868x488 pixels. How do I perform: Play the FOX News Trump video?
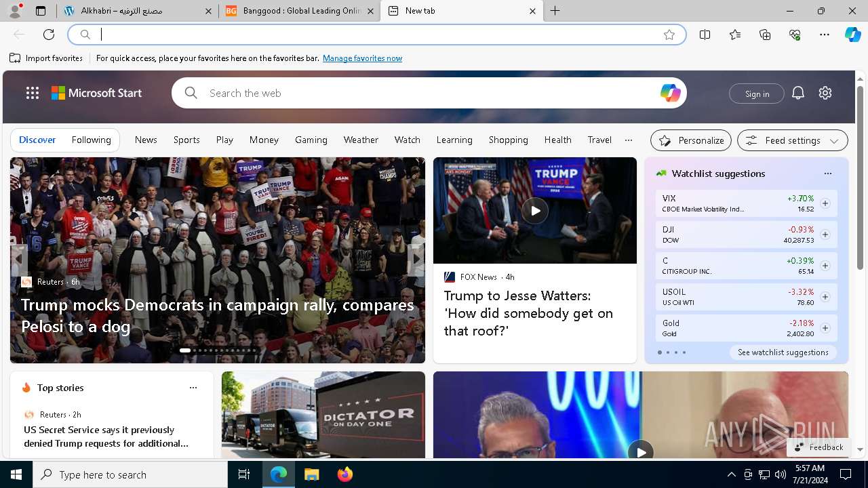coord(535,211)
